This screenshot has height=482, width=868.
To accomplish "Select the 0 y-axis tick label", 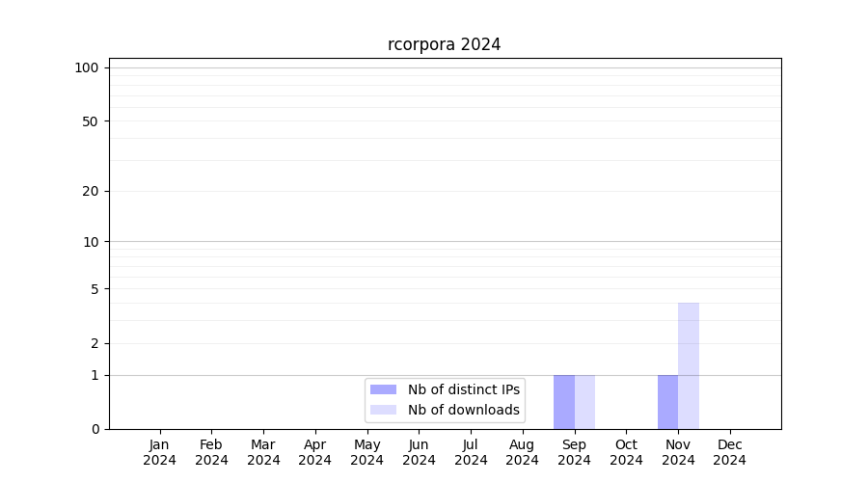I will point(95,429).
